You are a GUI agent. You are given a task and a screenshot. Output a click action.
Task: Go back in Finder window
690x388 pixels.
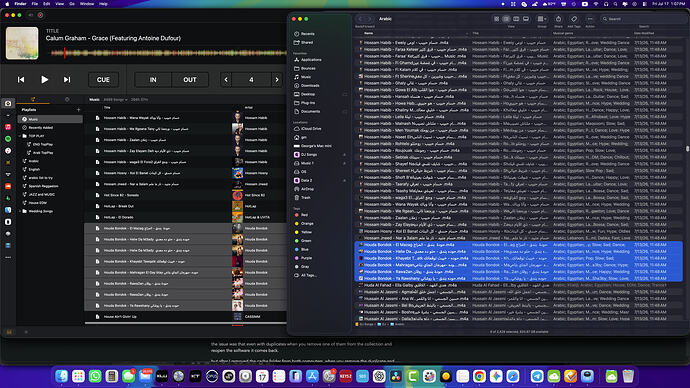[360, 19]
